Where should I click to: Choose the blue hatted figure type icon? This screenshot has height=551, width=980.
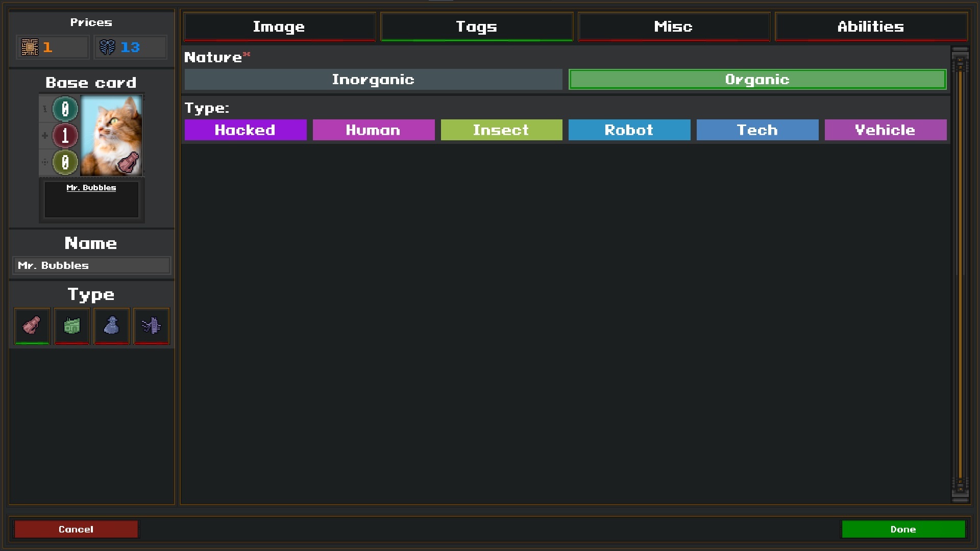111,325
